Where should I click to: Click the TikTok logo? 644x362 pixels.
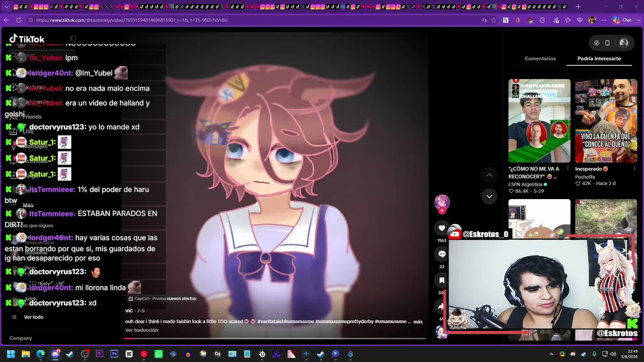tap(27, 39)
